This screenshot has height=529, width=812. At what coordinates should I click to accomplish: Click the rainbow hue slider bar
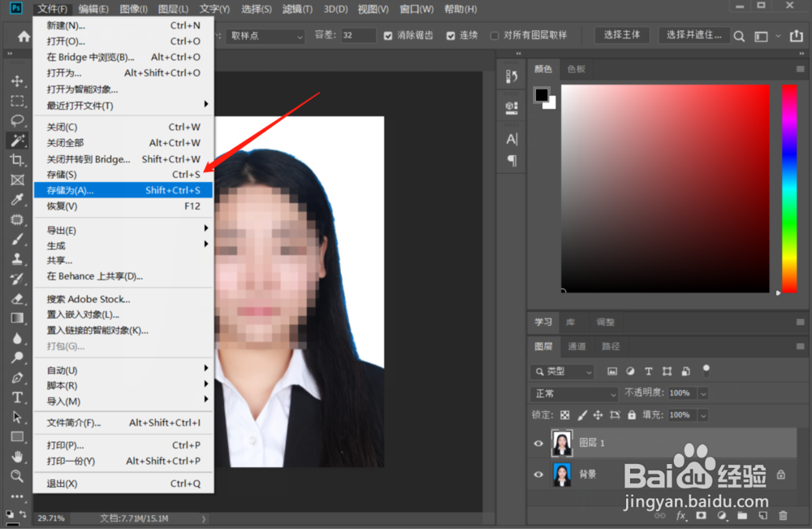click(x=789, y=189)
